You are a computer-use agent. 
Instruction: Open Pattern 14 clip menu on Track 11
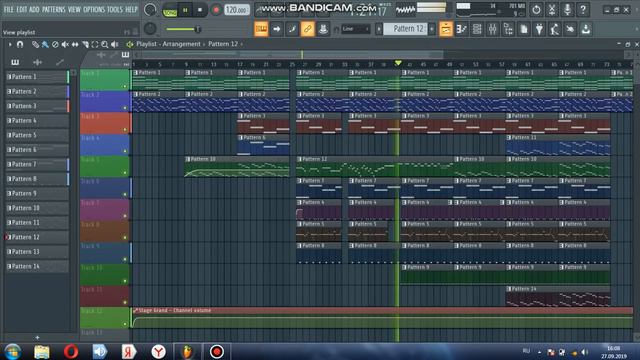pyautogui.click(x=509, y=289)
